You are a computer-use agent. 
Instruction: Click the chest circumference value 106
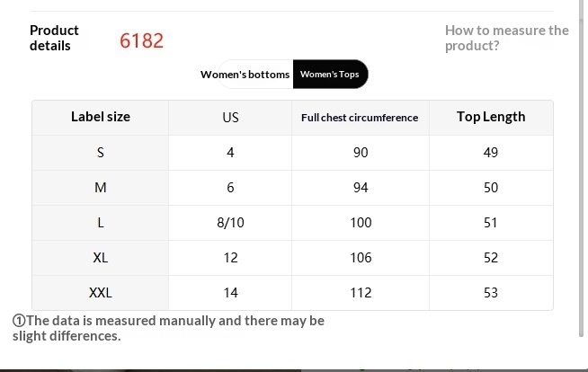tap(361, 258)
